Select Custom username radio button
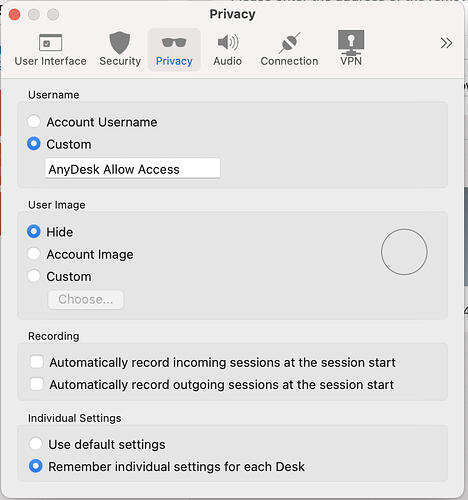The width and height of the screenshot is (468, 500). coord(34,144)
